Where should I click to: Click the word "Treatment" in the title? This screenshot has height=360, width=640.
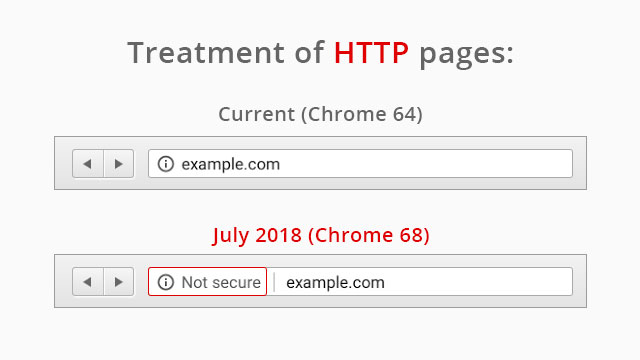(x=206, y=53)
